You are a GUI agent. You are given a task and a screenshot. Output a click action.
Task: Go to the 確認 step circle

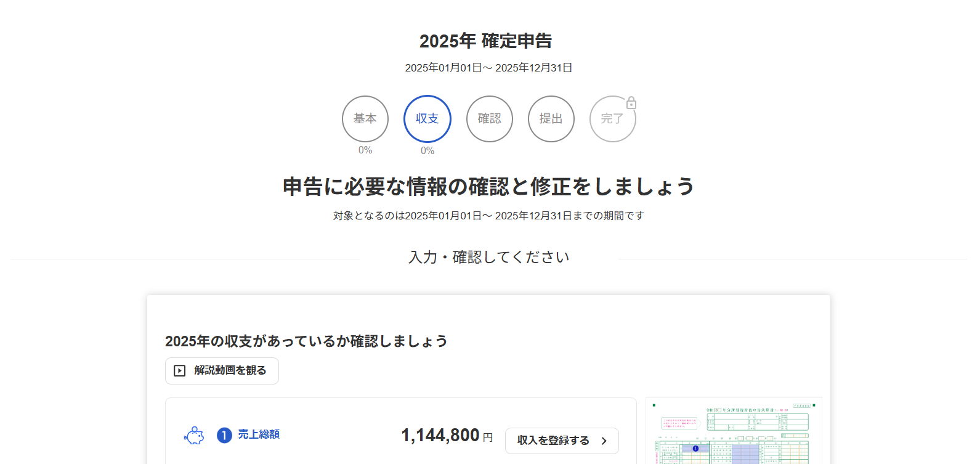point(490,119)
